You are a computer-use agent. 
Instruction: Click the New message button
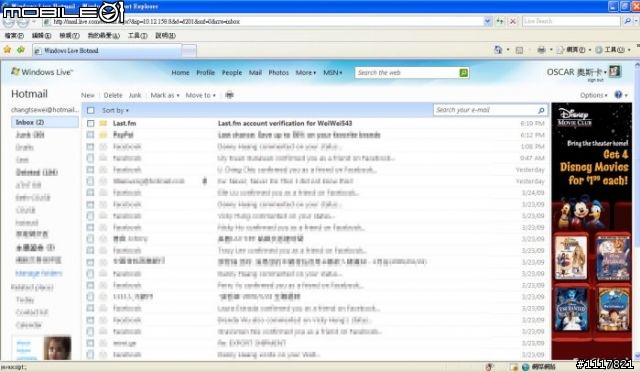(x=87, y=95)
